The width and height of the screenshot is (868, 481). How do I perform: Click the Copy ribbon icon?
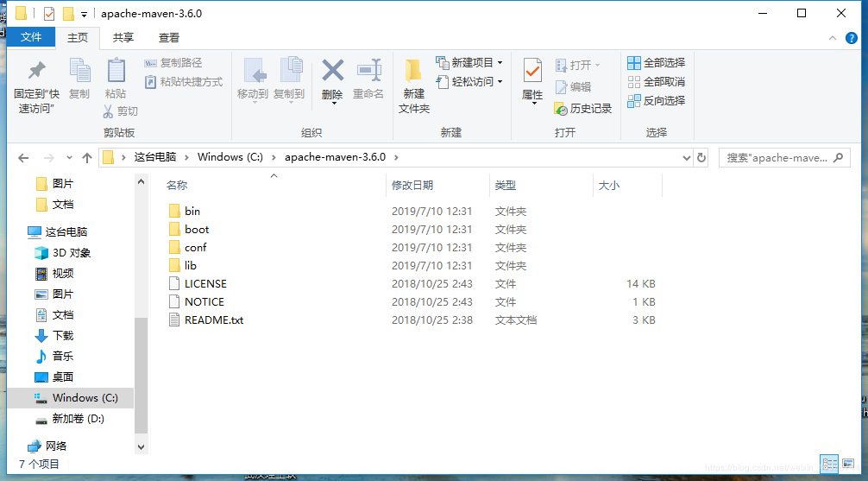click(79, 78)
